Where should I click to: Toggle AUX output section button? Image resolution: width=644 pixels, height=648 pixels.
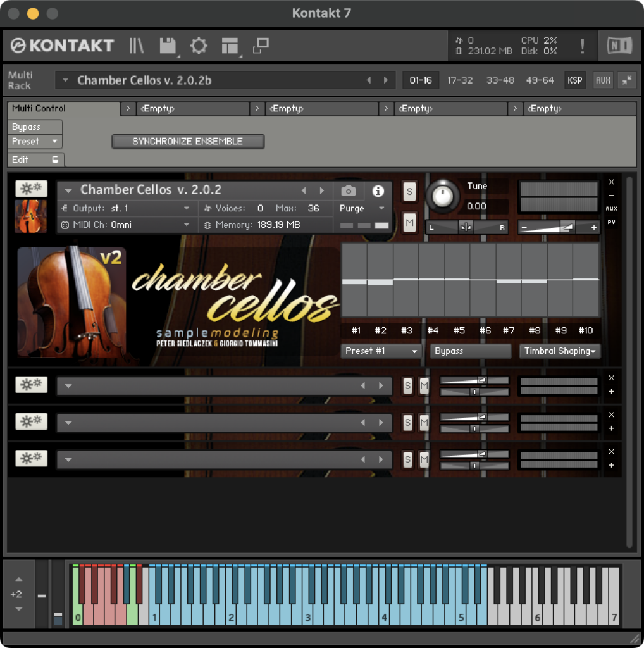click(x=603, y=80)
